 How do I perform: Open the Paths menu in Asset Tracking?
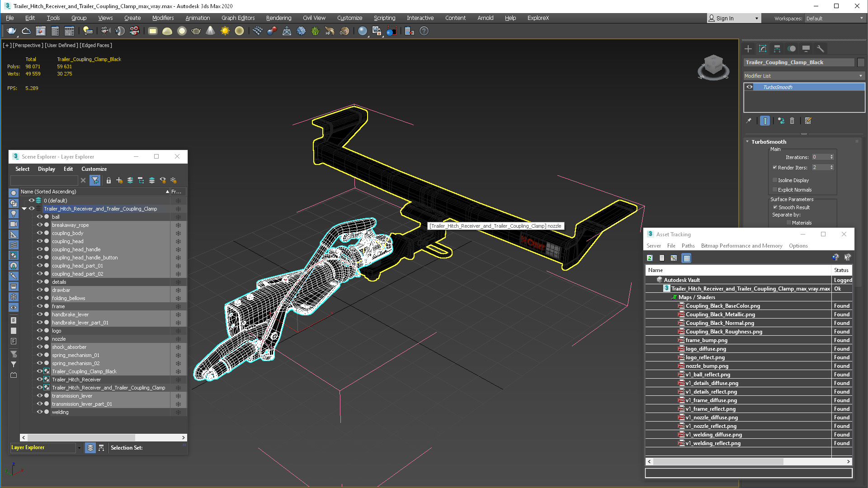[x=688, y=246]
